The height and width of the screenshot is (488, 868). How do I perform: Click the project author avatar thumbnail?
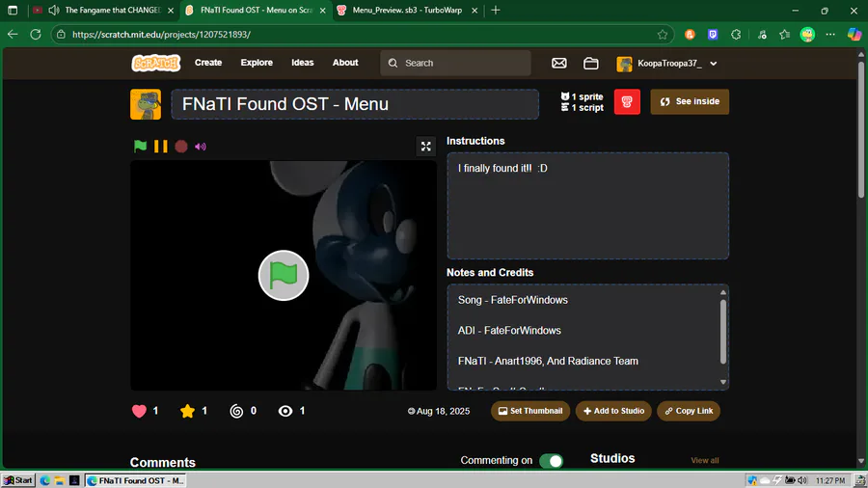[x=146, y=104]
